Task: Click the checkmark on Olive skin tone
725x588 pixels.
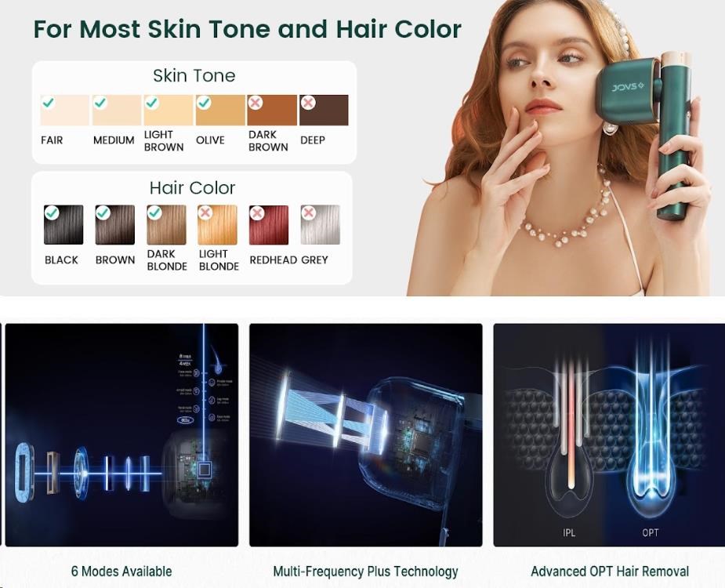Action: (x=204, y=102)
